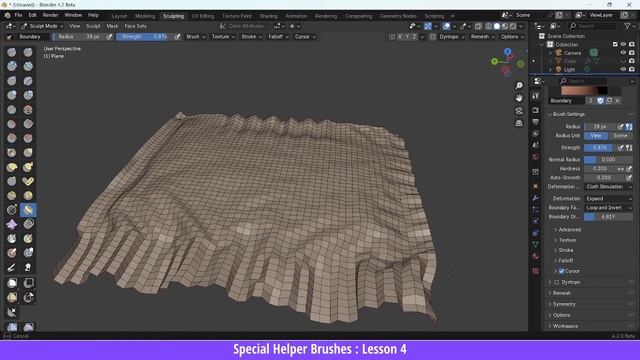
Task: Select the Cloth brush tool
Action: (x=11, y=224)
